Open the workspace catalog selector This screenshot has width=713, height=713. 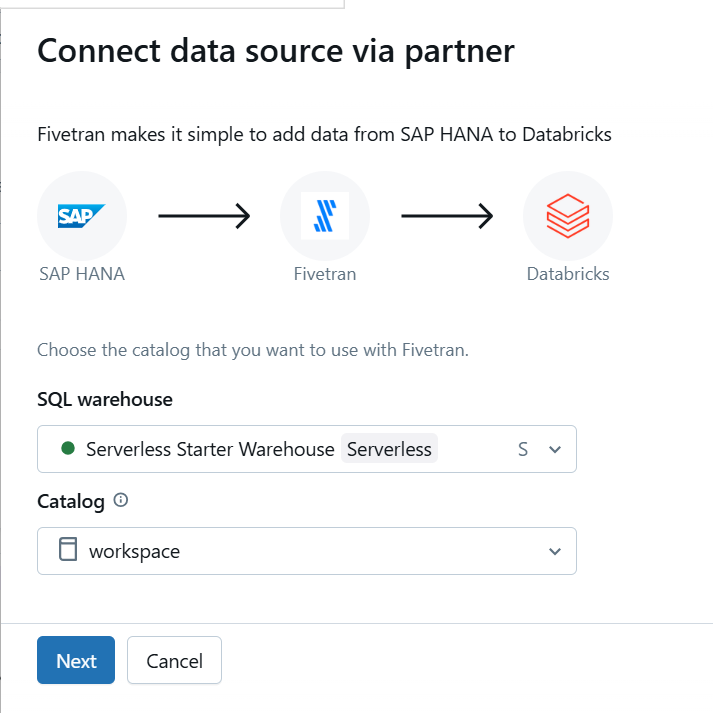coord(307,551)
